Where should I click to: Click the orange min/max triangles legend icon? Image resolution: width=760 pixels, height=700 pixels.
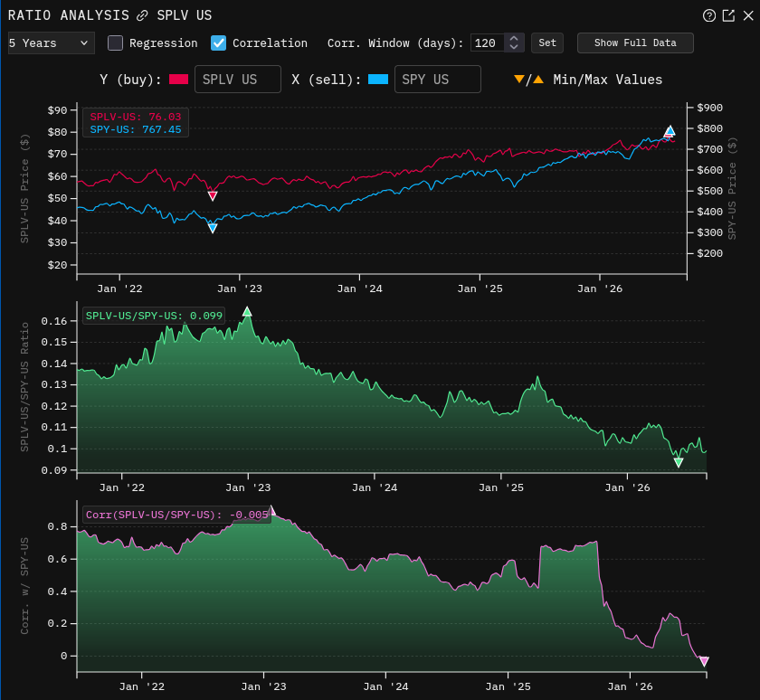click(528, 80)
